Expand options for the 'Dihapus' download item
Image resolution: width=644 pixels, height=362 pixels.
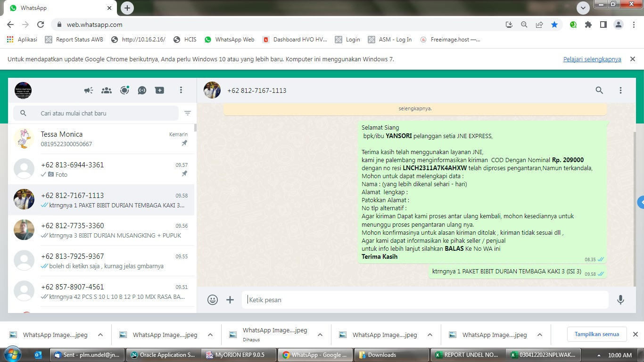320,335
